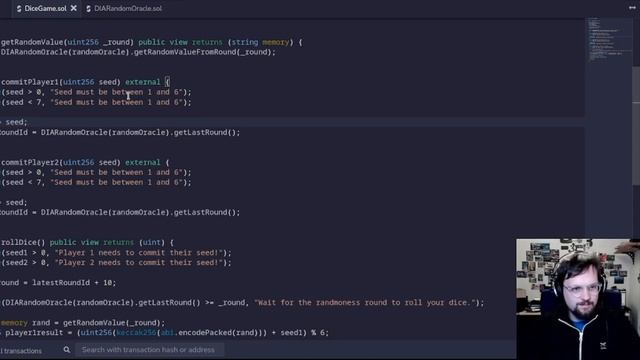640x360 pixels.
Task: Click "Player 2 needs to commit their seed!" string
Action: click(x=139, y=263)
